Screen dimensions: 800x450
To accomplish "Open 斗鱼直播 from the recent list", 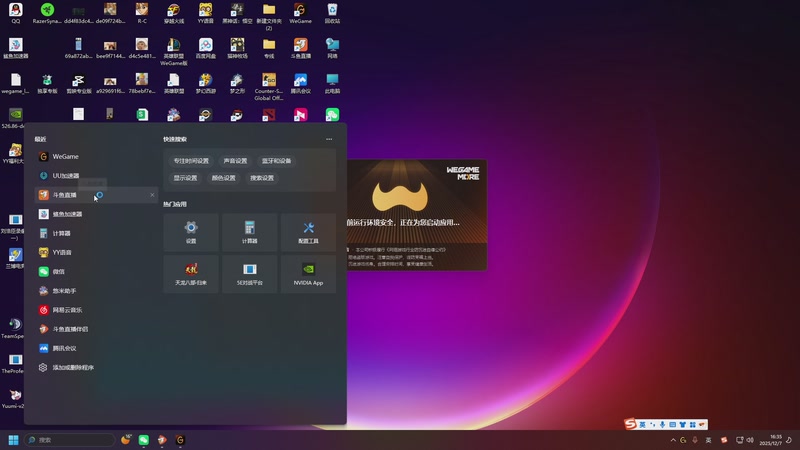I will click(96, 195).
